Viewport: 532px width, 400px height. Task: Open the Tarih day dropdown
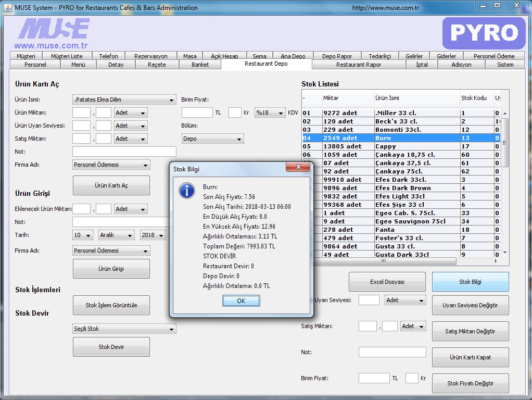point(83,235)
